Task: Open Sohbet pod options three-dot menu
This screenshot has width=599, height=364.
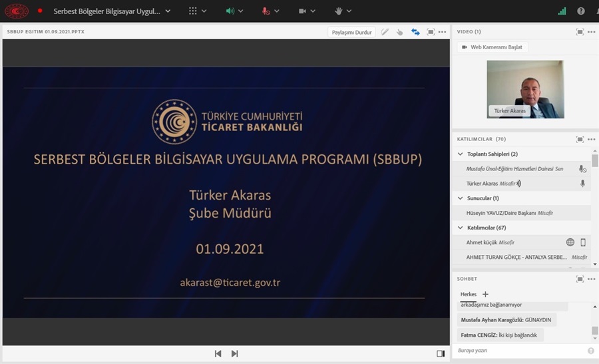Action: (x=592, y=279)
